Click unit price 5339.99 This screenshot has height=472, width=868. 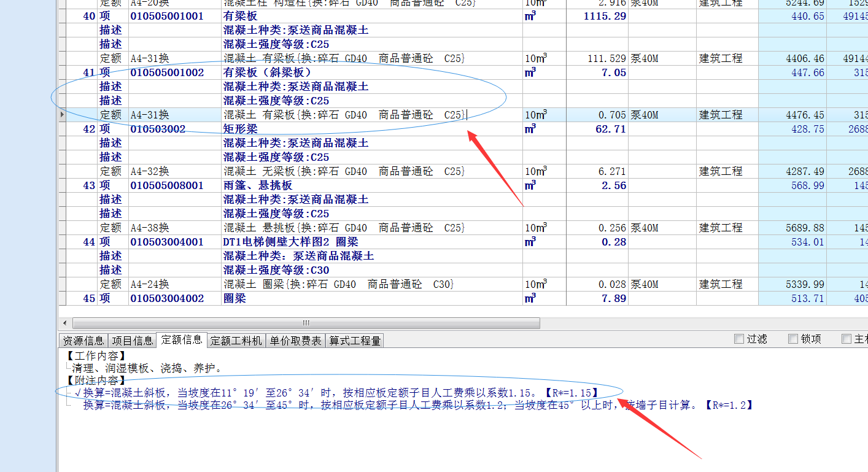point(805,284)
